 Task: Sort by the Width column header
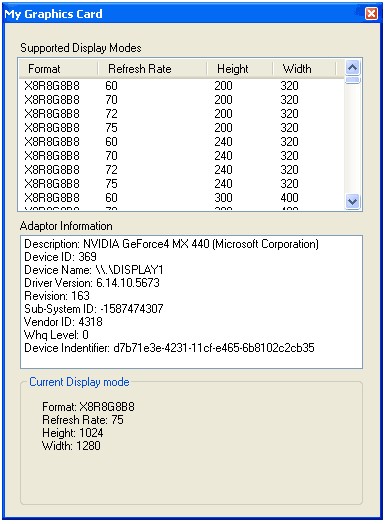(304, 69)
